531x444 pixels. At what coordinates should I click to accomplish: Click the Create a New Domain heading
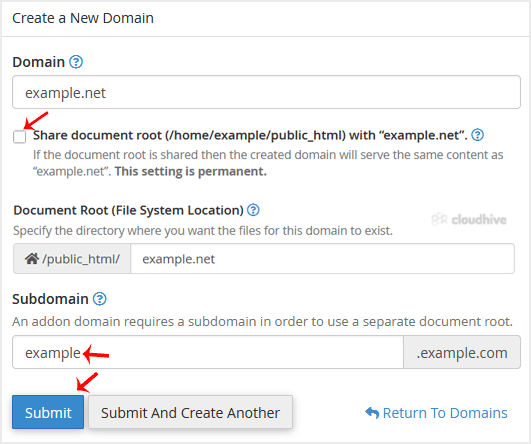tap(83, 18)
